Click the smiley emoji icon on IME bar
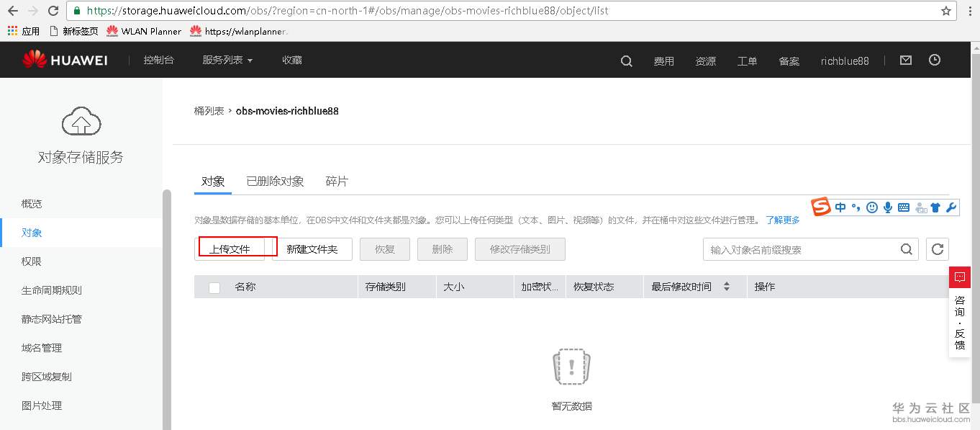This screenshot has height=430, width=980. (x=872, y=207)
